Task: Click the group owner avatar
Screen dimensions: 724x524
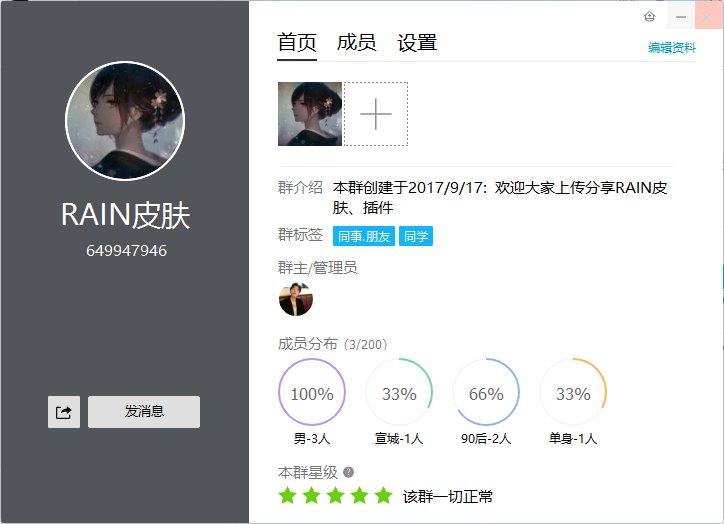Action: click(x=296, y=299)
